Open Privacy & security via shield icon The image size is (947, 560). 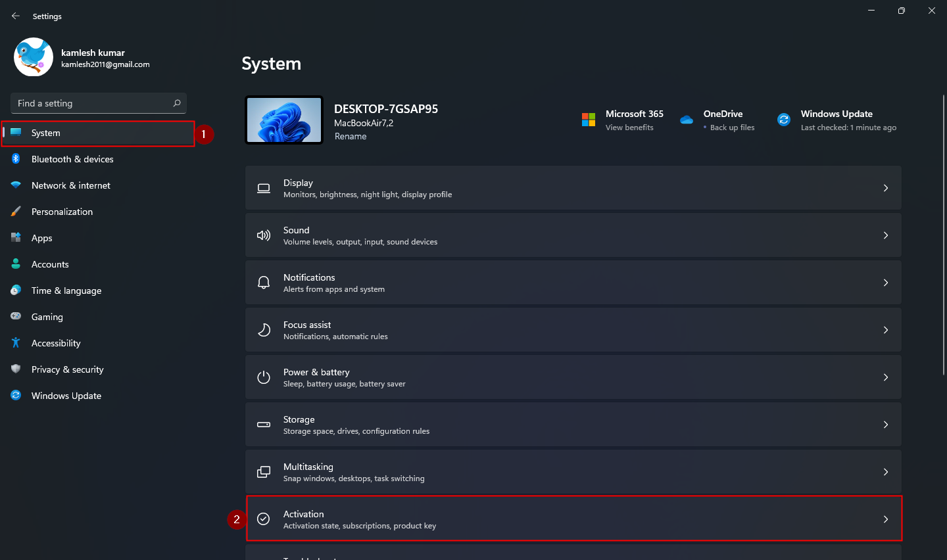(16, 369)
